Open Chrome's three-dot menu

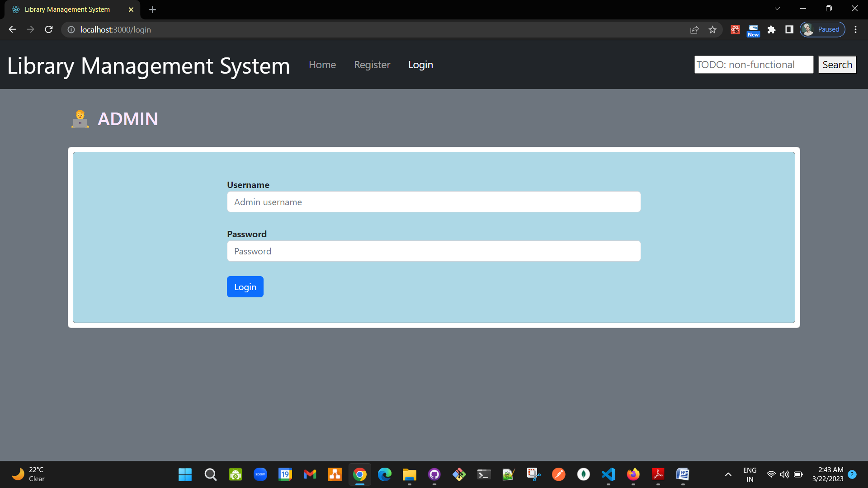[x=855, y=29]
